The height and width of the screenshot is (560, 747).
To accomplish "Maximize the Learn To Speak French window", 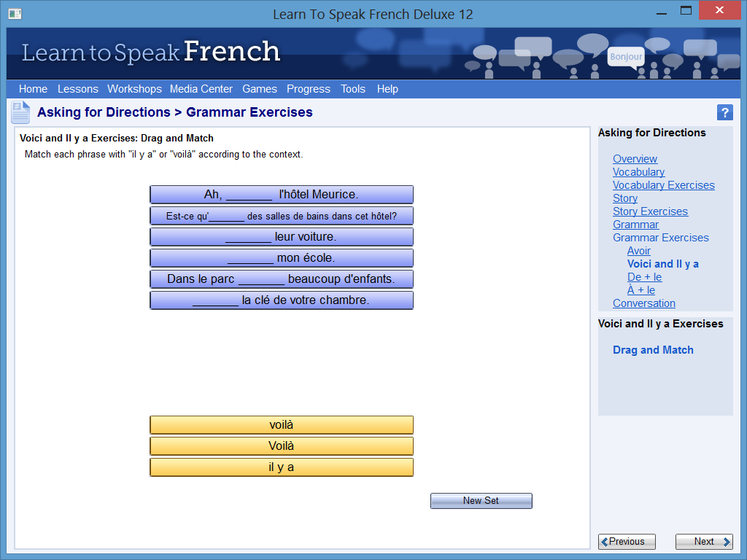I will pyautogui.click(x=686, y=10).
